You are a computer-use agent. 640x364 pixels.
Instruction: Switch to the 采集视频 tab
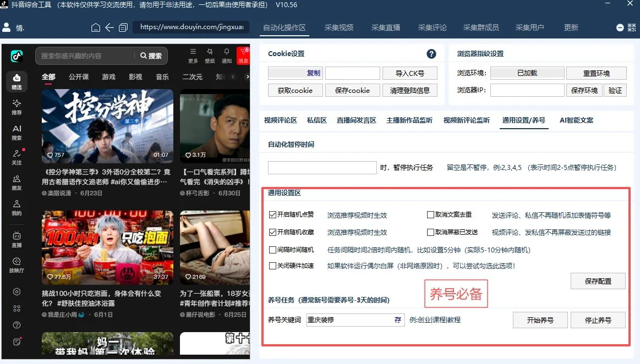(x=339, y=27)
